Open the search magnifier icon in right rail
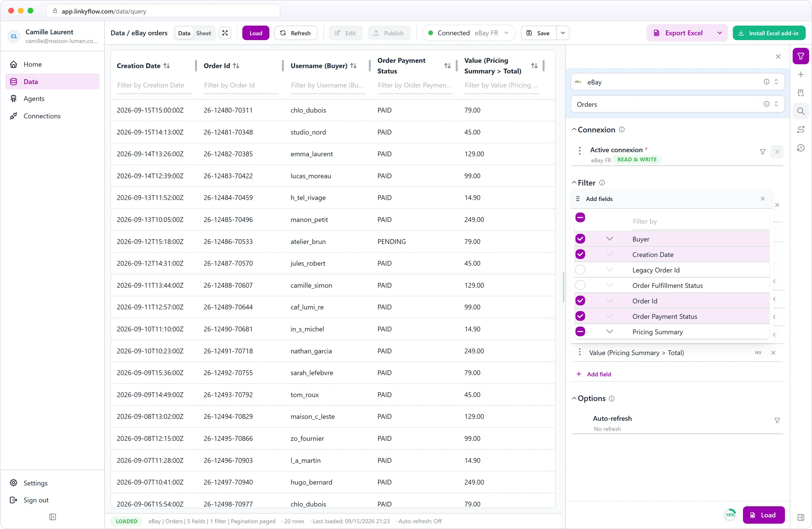 pos(801,111)
